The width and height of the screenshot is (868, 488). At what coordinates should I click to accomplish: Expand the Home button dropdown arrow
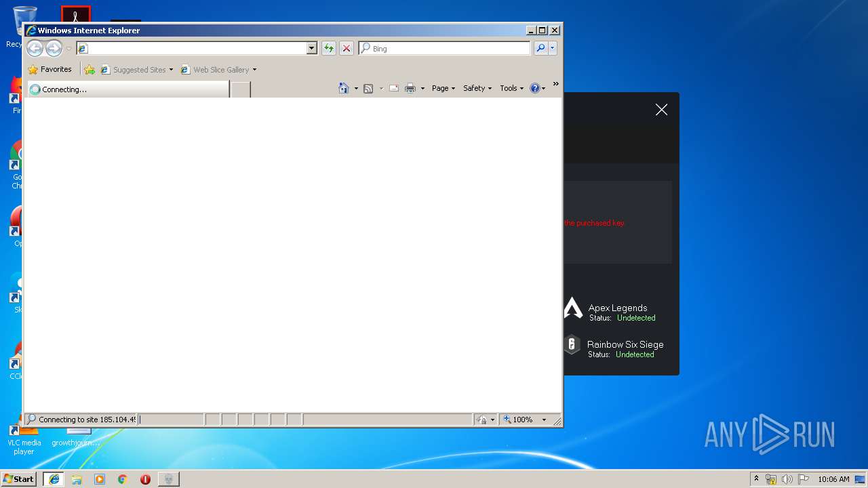(x=356, y=88)
